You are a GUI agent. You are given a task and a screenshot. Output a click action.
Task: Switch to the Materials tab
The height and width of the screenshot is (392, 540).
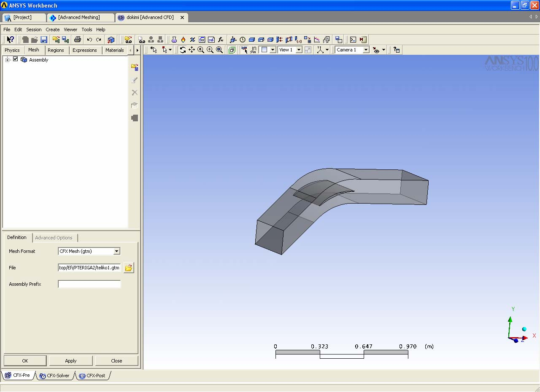(x=115, y=50)
